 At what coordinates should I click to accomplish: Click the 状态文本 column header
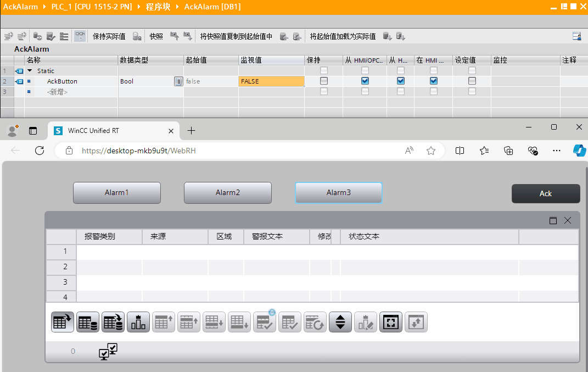pos(429,236)
